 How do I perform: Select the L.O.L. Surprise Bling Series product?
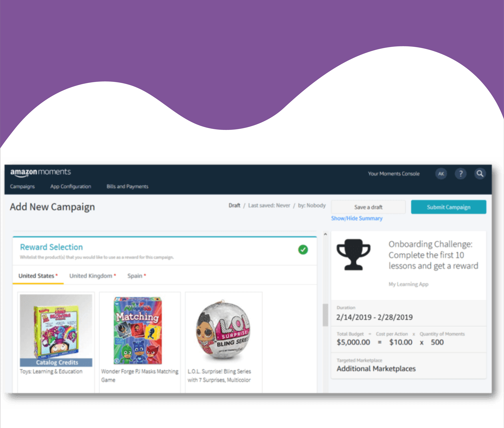pyautogui.click(x=223, y=330)
